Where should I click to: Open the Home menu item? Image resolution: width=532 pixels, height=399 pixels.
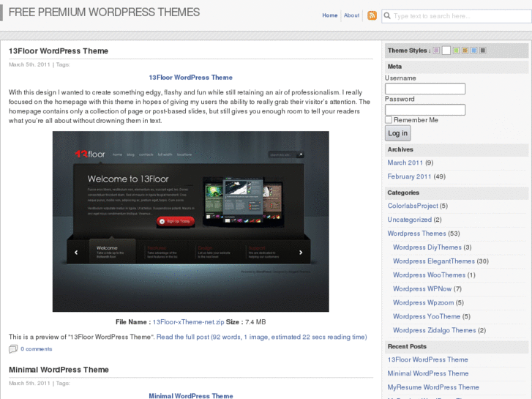[x=330, y=15]
